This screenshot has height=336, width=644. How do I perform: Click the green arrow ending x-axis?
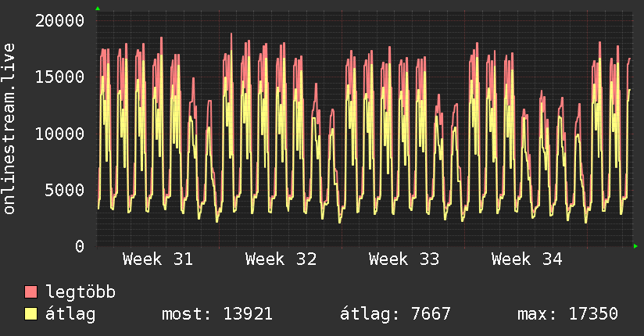[x=635, y=246]
